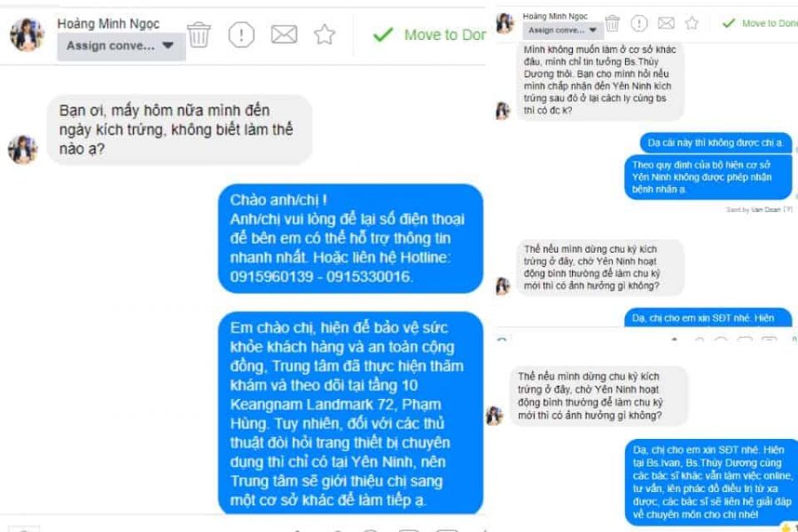This screenshot has width=798, height=532.
Task: Click the larger envelope mark-unread icon
Action: (284, 35)
